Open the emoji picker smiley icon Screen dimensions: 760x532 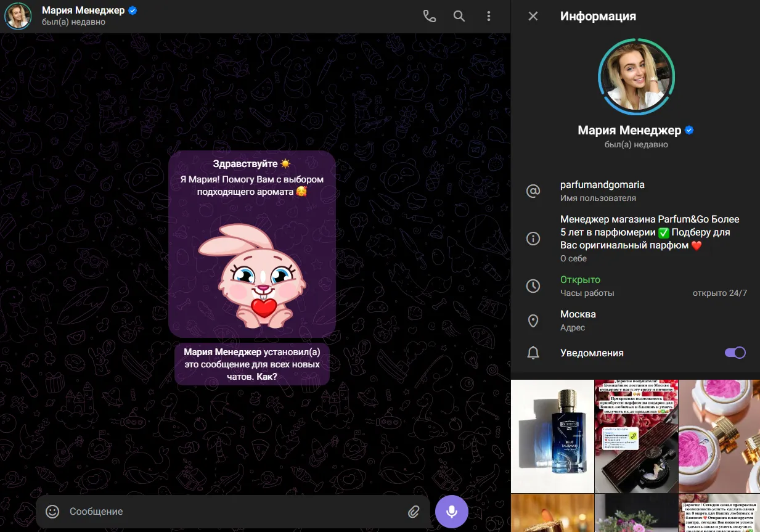click(x=52, y=512)
